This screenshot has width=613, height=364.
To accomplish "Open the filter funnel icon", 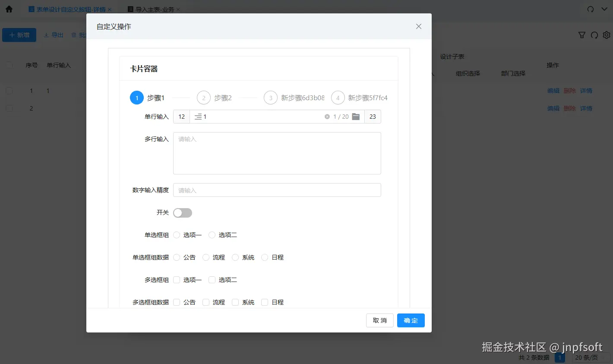I will tap(582, 35).
